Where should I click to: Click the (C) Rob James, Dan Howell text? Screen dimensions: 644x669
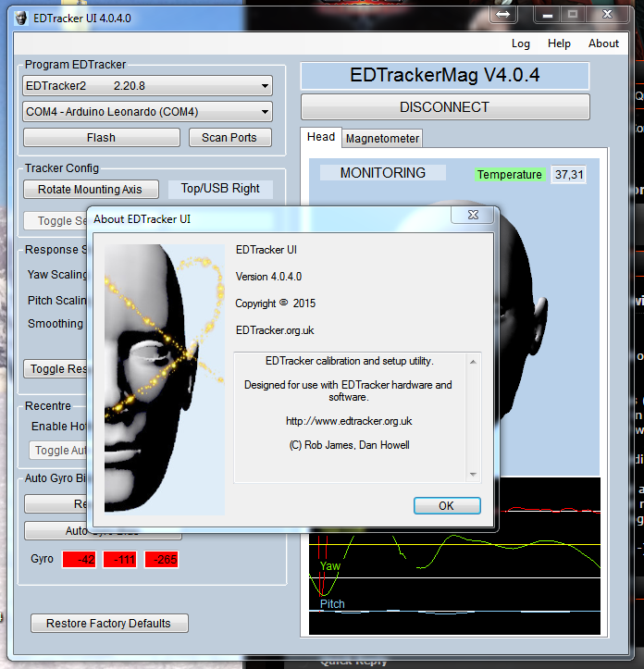pyautogui.click(x=349, y=445)
